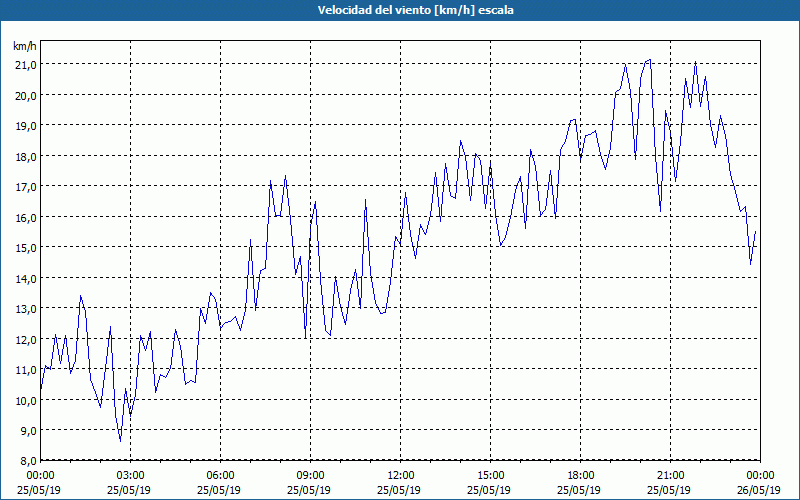Click the '06:00' time label
Image resolution: width=800 pixels, height=500 pixels.
(220, 476)
